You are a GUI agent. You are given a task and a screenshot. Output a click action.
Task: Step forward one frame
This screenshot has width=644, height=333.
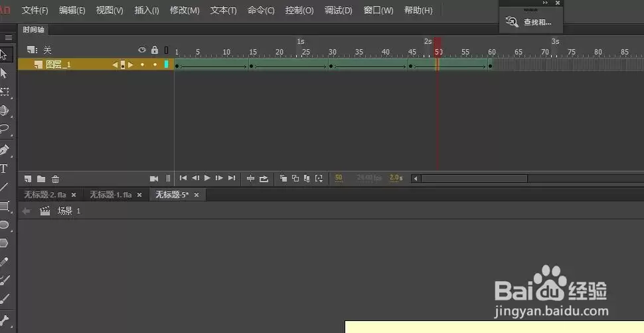219,178
